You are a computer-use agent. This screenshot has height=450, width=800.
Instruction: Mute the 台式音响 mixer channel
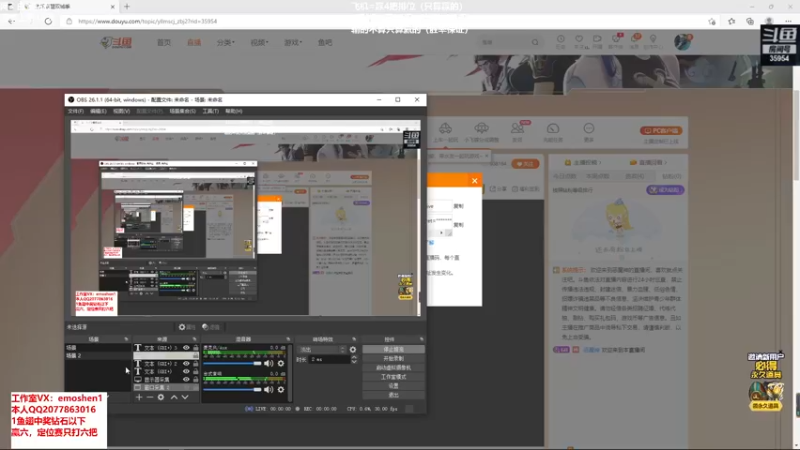(x=269, y=389)
